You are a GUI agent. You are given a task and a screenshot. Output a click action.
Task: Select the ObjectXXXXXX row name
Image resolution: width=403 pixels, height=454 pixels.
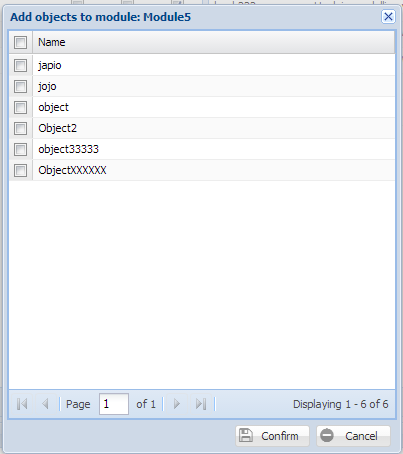coord(72,170)
